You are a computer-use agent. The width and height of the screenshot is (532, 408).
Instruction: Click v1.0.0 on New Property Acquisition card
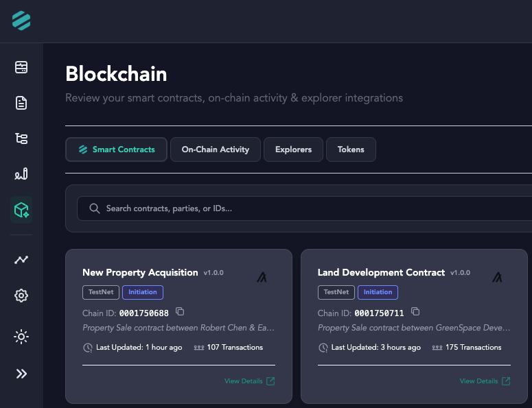[213, 273]
